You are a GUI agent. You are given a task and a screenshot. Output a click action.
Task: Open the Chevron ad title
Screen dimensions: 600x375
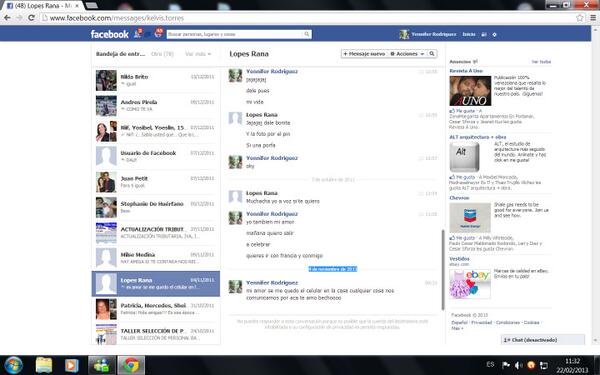[459, 198]
